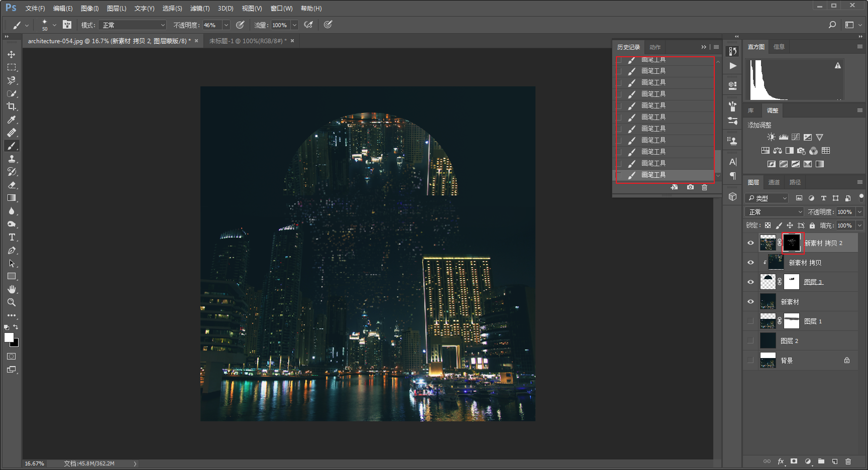868x470 pixels.
Task: Open layer 不透明度 dropdown arrow
Action: click(859, 212)
